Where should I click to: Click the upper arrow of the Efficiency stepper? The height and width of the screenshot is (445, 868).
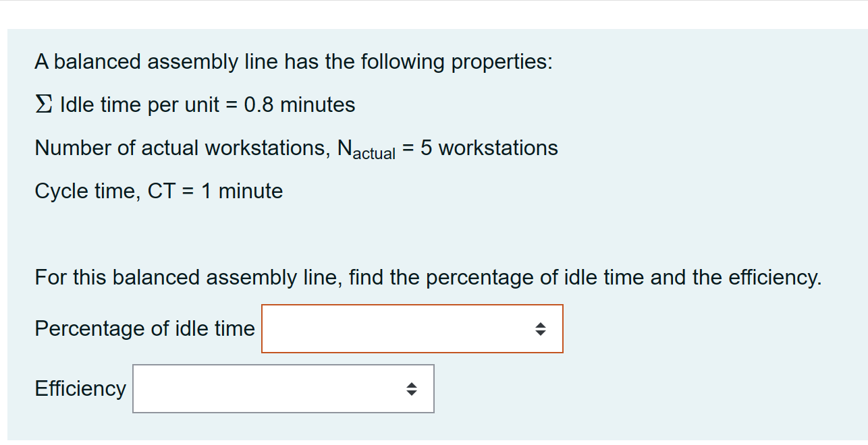pyautogui.click(x=413, y=384)
